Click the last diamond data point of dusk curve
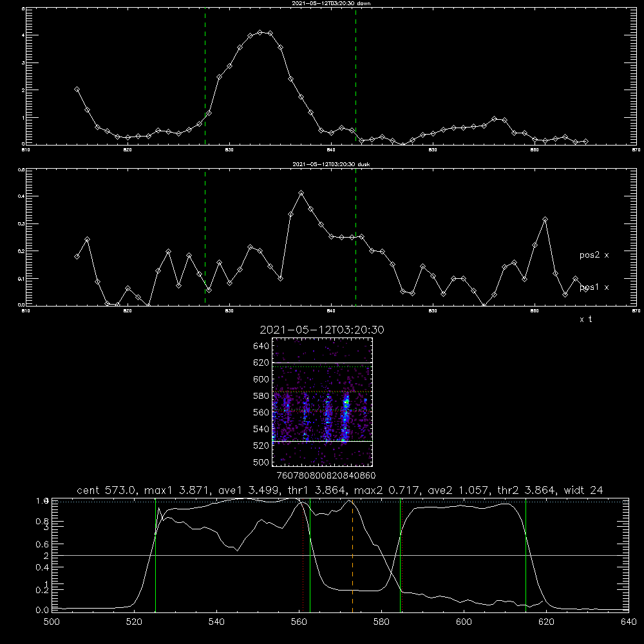This screenshot has height=644, width=644. click(585, 289)
